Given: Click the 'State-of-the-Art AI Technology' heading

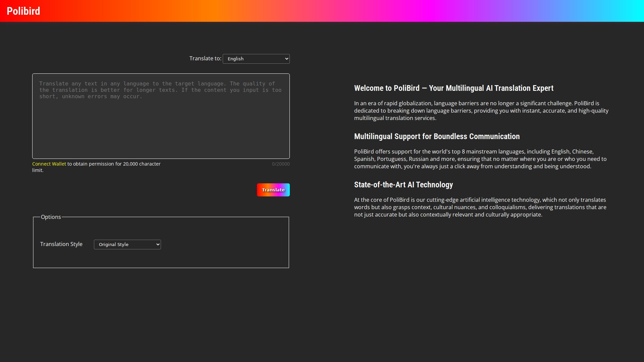Looking at the screenshot, I should 403,185.
